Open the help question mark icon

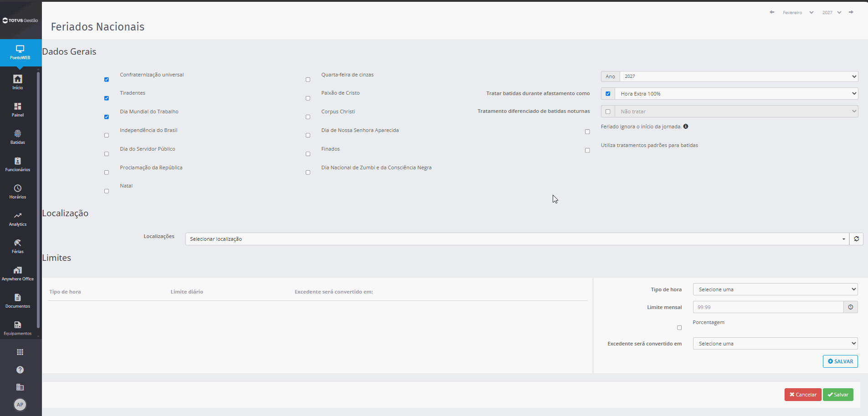(x=20, y=370)
